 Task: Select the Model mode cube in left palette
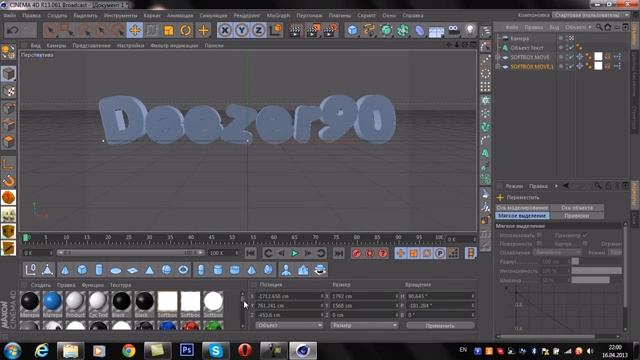9,74
